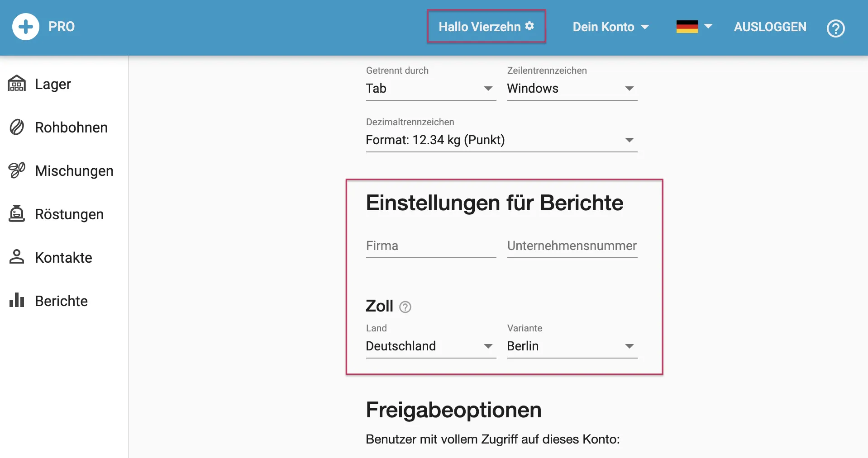Click the AUSLOGGEN button

click(770, 27)
